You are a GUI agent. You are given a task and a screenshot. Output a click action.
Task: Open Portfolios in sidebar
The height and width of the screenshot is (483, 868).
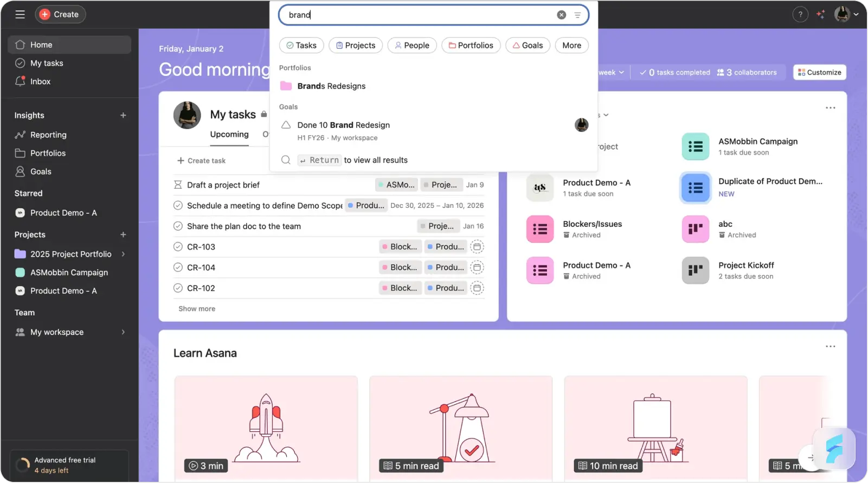[x=69, y=154]
